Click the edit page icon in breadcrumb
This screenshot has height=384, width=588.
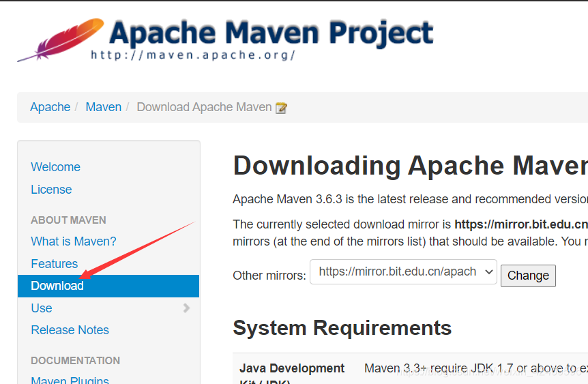(x=281, y=108)
